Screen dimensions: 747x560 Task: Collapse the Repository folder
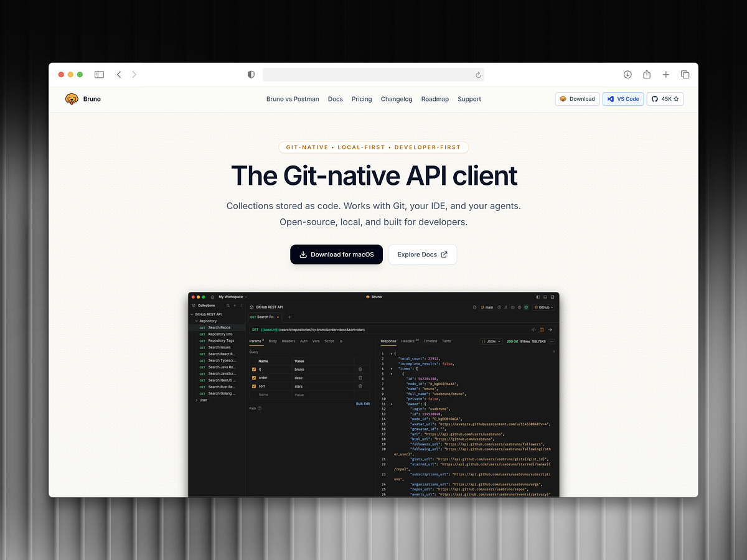pyautogui.click(x=197, y=321)
